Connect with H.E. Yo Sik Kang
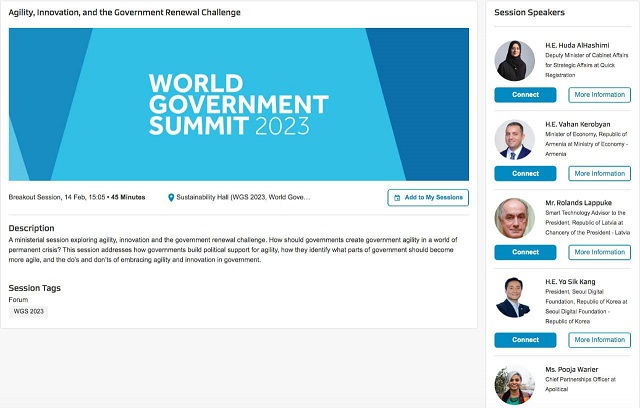The width and height of the screenshot is (640, 408). click(525, 340)
